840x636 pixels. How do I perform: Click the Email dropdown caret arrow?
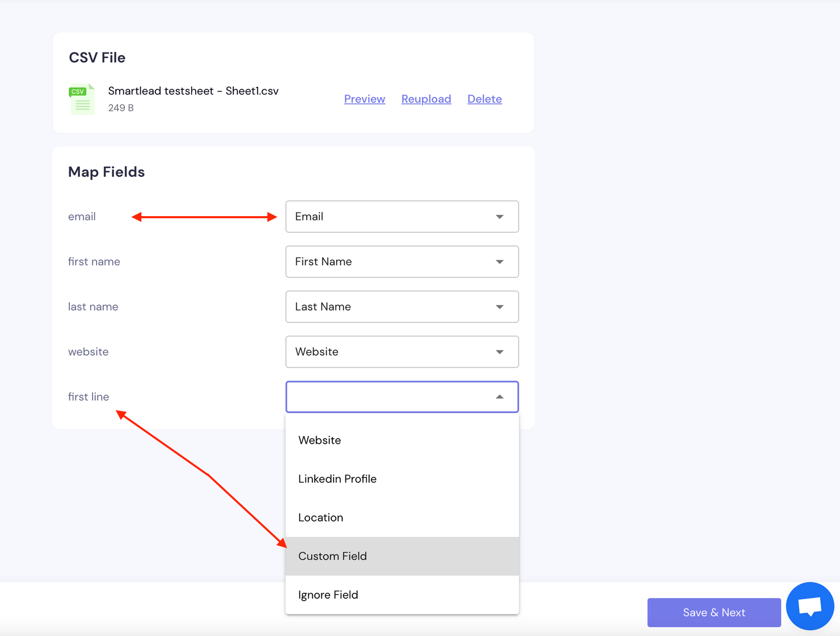[x=499, y=216]
